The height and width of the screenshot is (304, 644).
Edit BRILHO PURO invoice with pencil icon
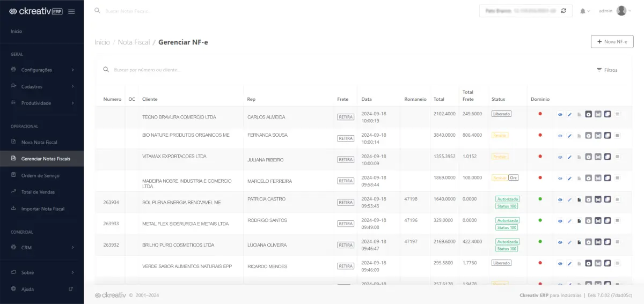coord(569,242)
